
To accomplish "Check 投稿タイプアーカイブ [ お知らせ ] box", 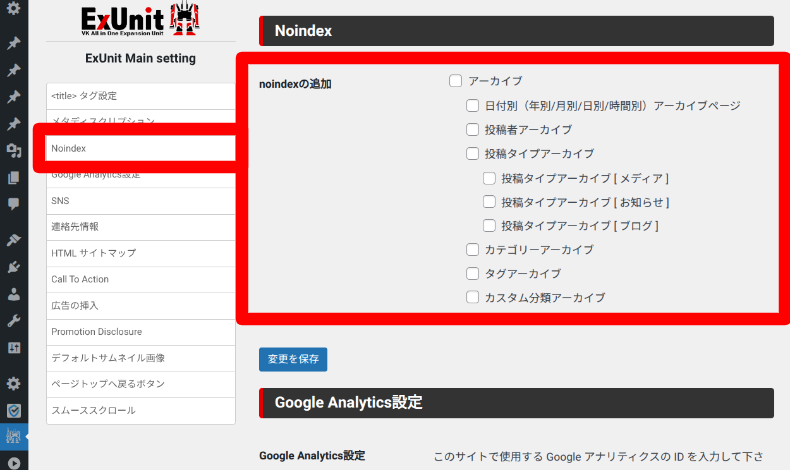I will [x=489, y=202].
